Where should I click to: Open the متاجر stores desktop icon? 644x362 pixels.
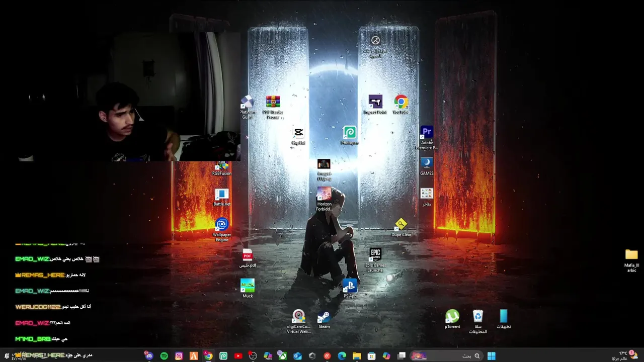click(x=427, y=197)
